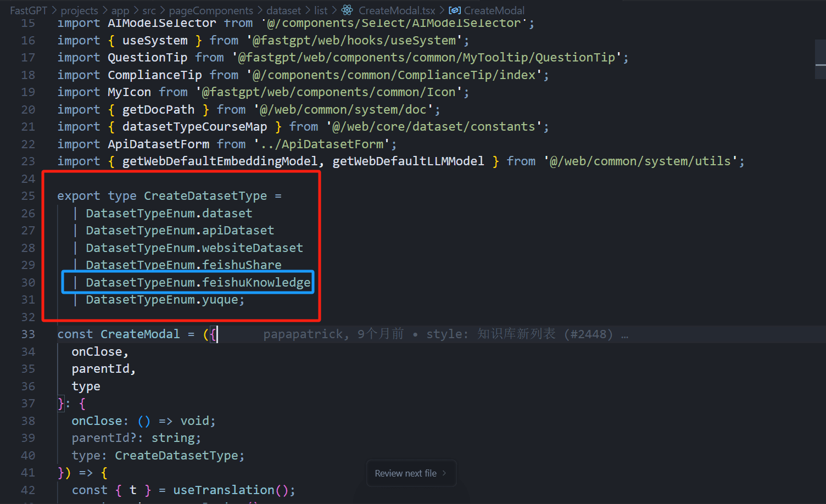Click the minimap scrollbar slider at right edge
This screenshot has height=504, width=826.
click(820, 59)
